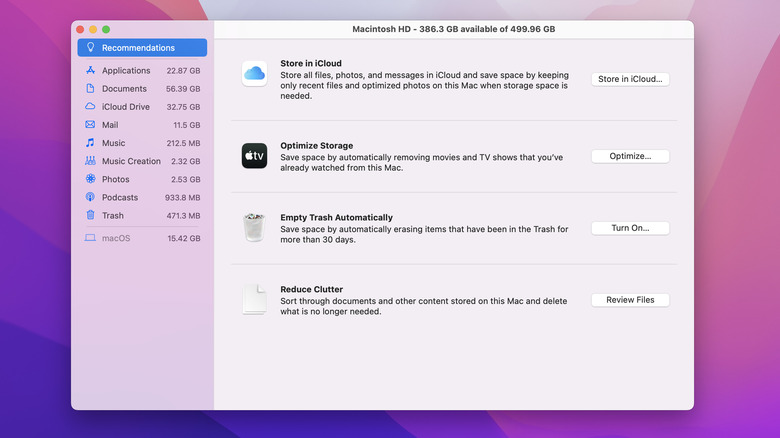
Task: Click the Applications sidebar icon
Action: 90,71
